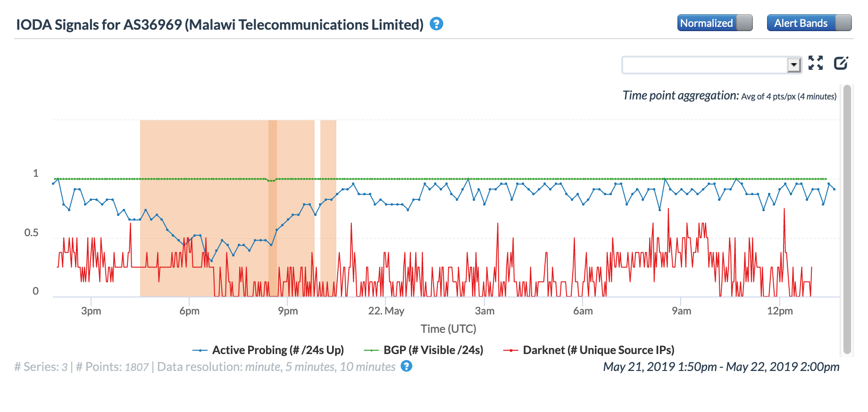Toggle Active Probing series in legend

point(278,350)
